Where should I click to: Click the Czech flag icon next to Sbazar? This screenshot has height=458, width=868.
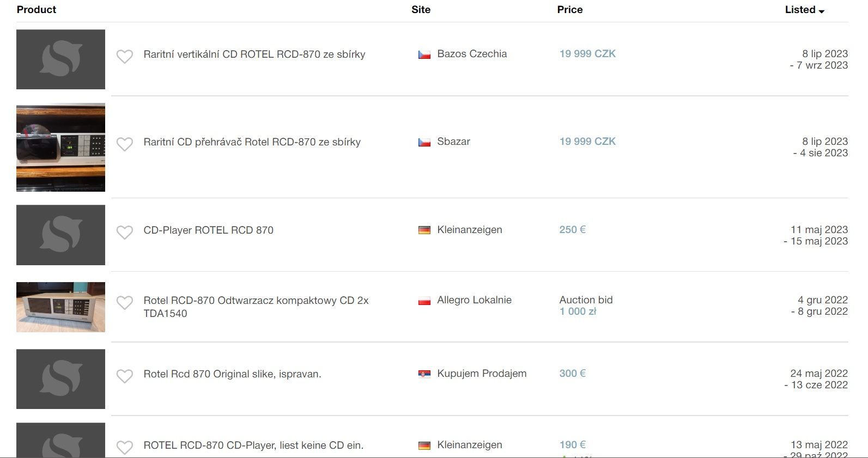[424, 142]
